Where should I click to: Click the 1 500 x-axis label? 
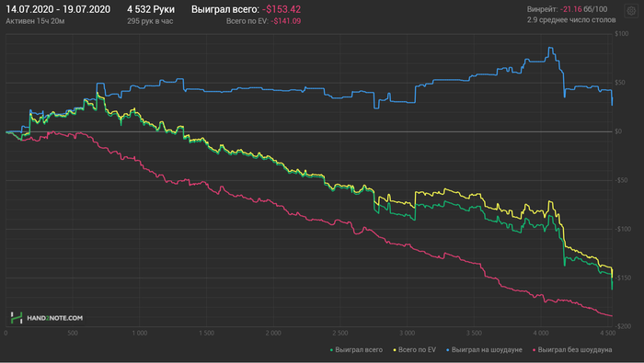click(x=206, y=333)
